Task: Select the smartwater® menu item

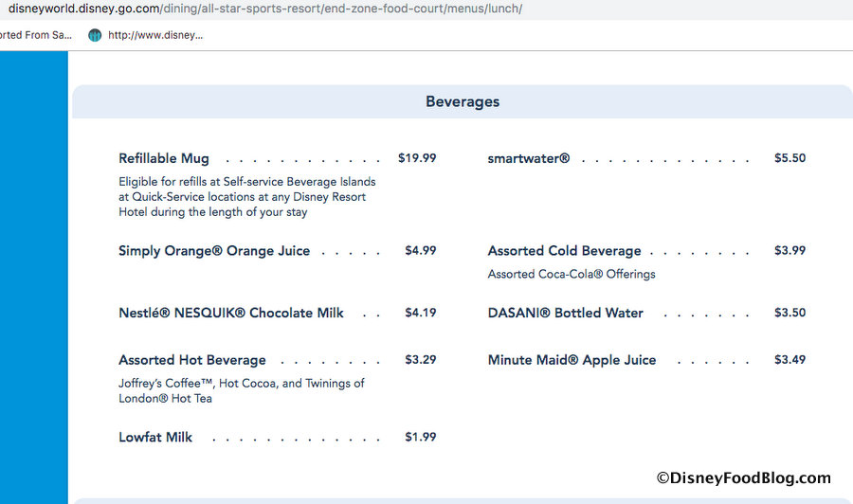Action: click(529, 158)
